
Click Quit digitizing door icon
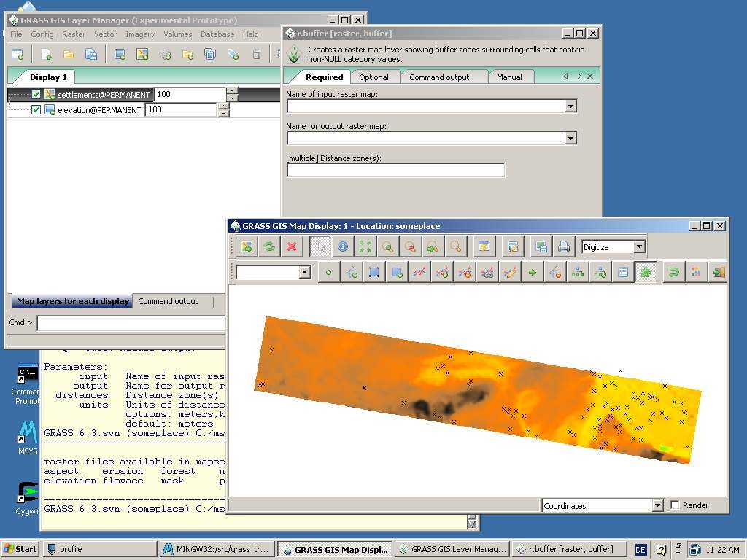click(719, 273)
